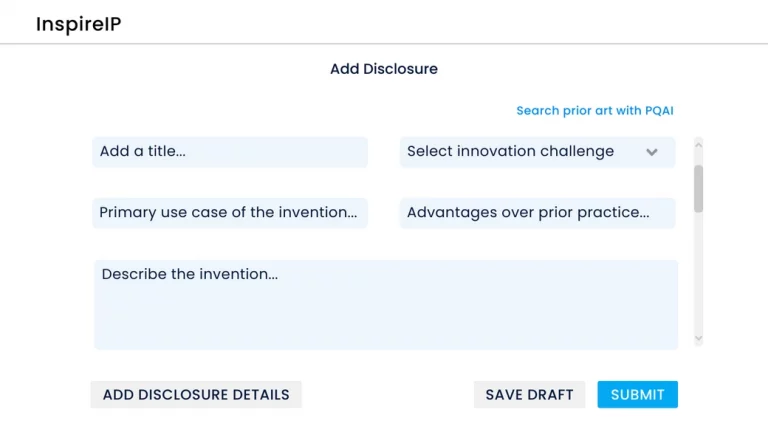Click the PQAI word in the search link
This screenshot has width=768, height=432.
coord(660,111)
